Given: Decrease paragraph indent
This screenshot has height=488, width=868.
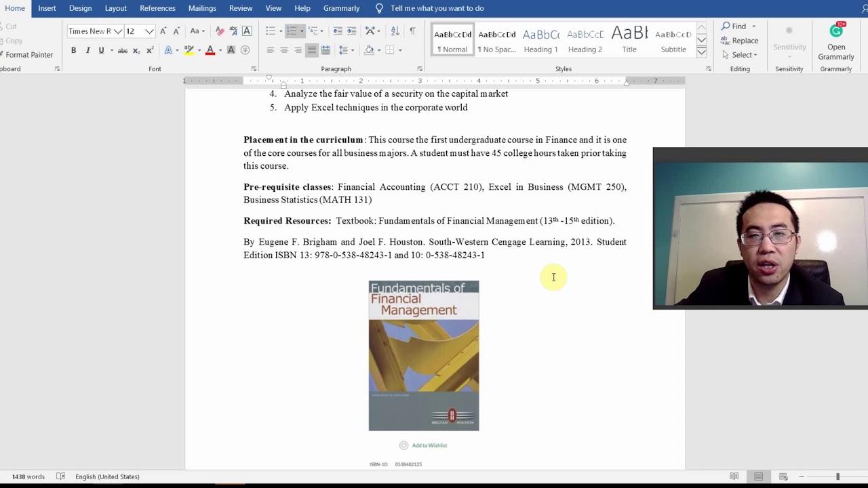Looking at the screenshot, I should [338, 31].
